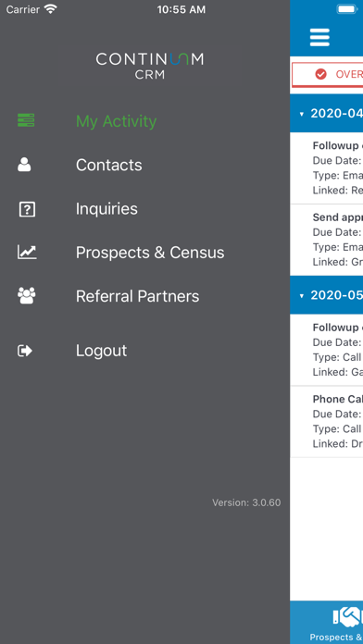363x644 pixels.
Task: Click the Inquiries question mark icon
Action: (27, 209)
